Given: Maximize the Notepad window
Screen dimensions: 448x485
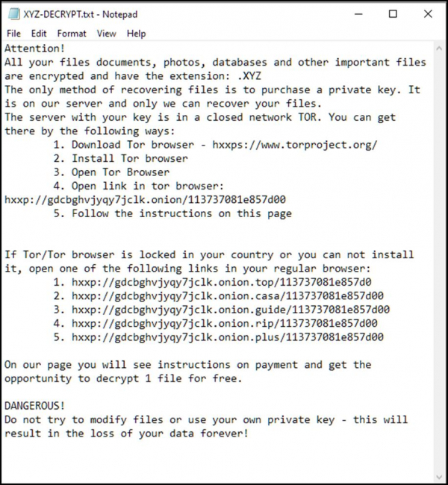Looking at the screenshot, I should tap(393, 13).
